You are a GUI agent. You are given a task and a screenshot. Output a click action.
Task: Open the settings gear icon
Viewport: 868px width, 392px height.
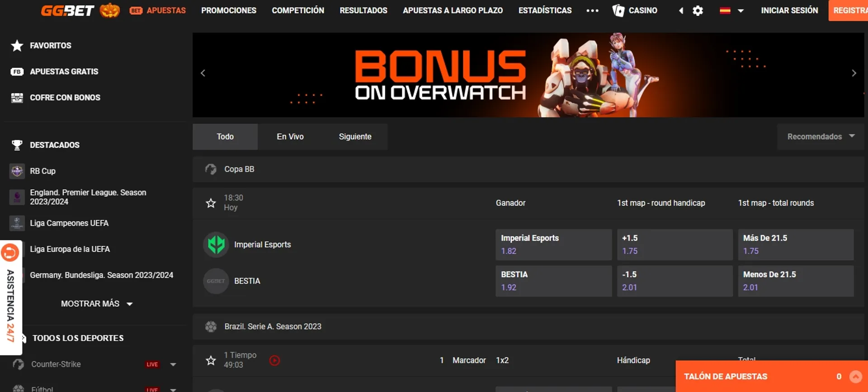tap(698, 10)
